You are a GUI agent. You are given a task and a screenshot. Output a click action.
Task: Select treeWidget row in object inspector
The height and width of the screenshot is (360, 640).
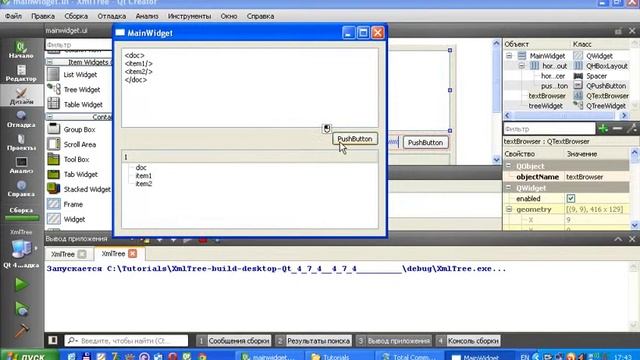click(567, 106)
